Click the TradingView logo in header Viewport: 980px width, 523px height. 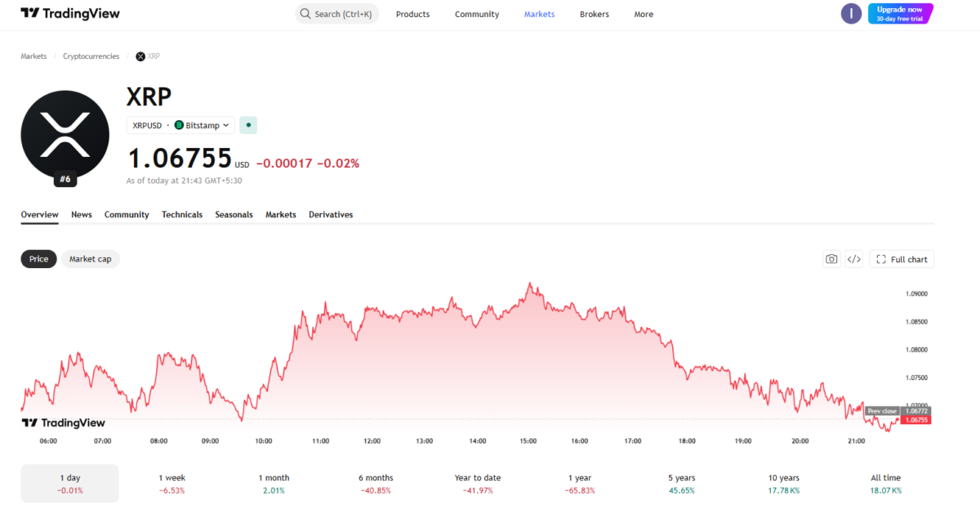point(70,14)
